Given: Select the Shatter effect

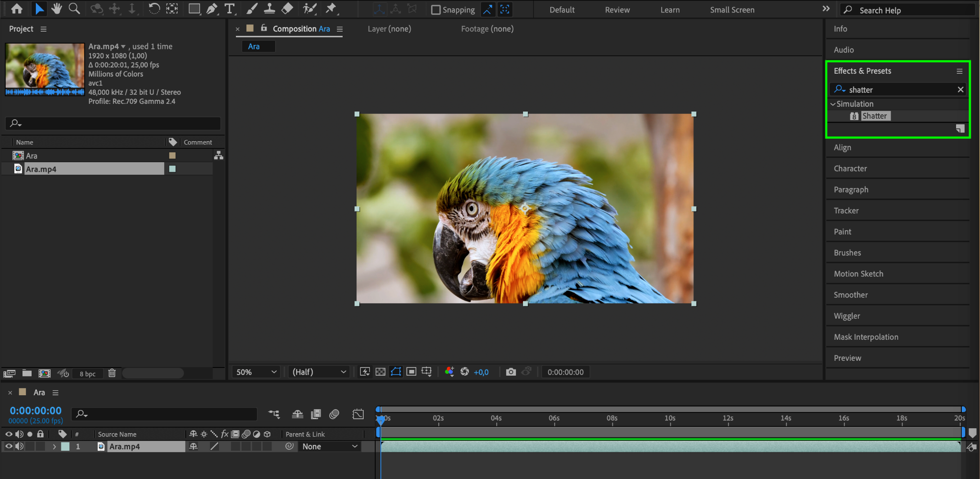Looking at the screenshot, I should (x=874, y=116).
